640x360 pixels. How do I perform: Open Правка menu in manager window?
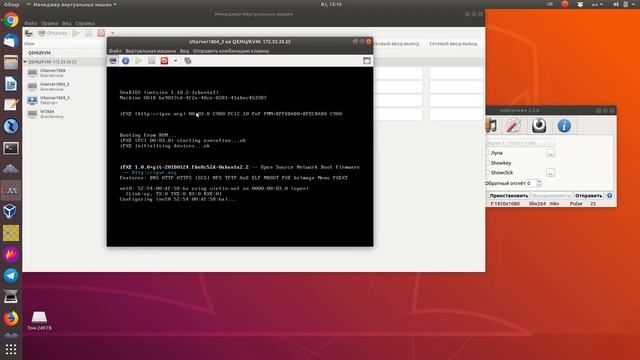(49, 23)
